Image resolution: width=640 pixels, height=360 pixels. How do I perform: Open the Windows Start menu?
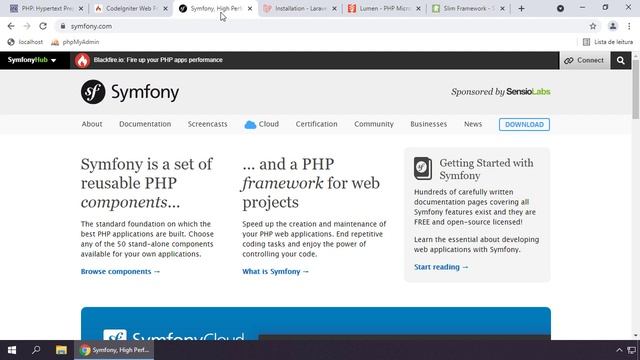12,350
